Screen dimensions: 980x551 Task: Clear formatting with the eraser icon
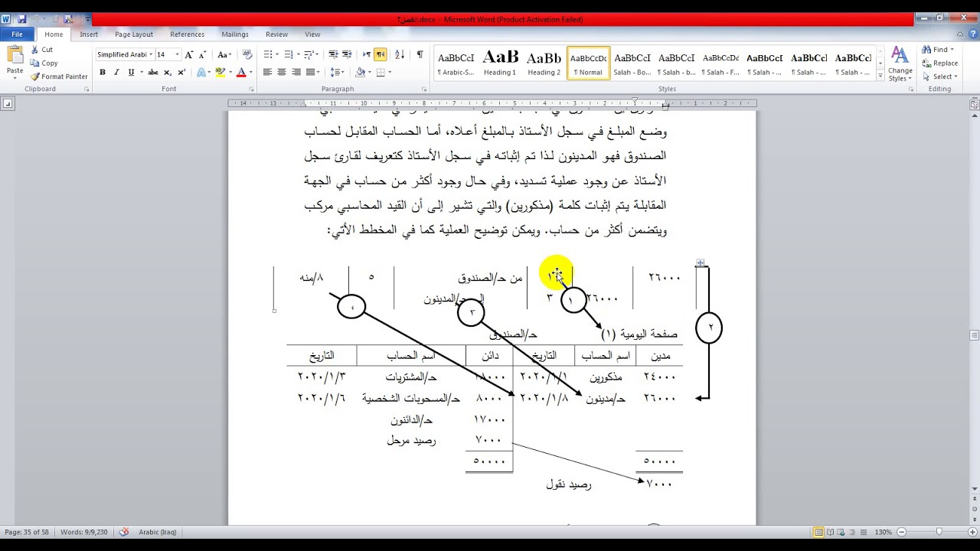point(247,54)
